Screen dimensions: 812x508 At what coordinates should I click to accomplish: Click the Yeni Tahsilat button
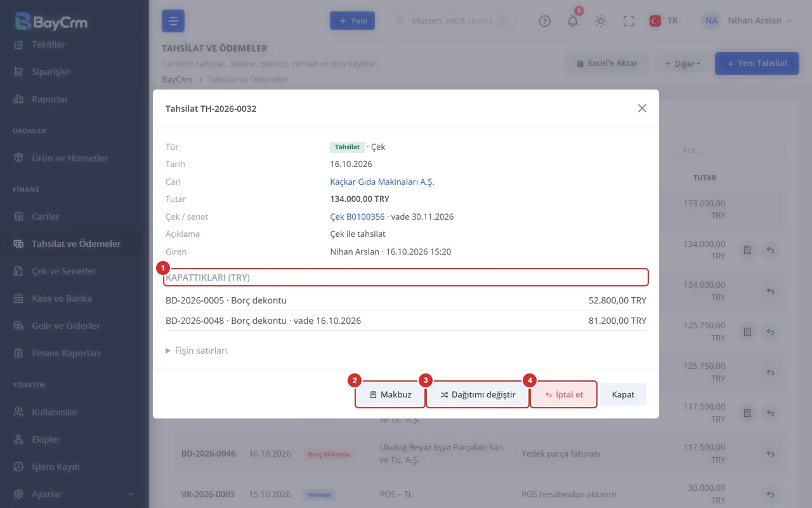[757, 63]
